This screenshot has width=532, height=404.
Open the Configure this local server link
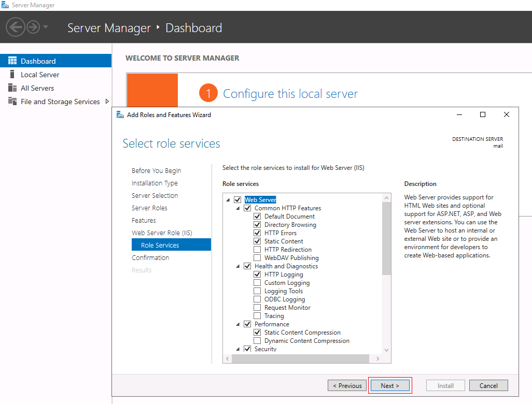290,94
